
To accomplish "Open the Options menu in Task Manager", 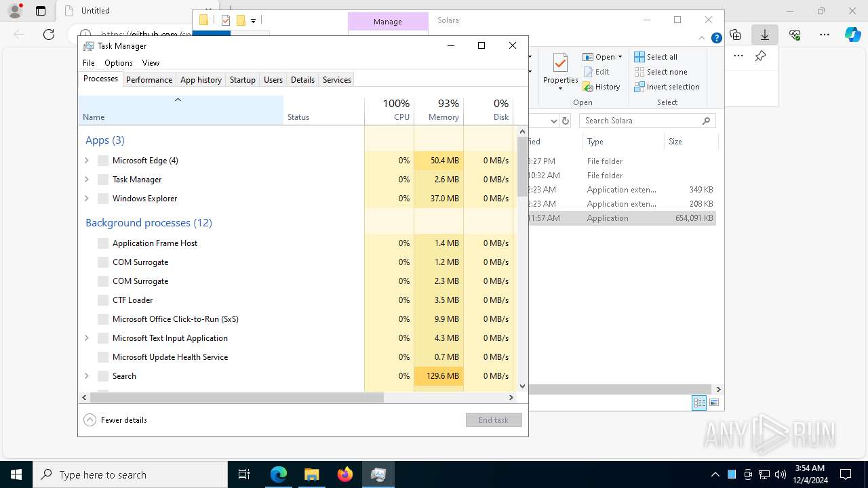I will pyautogui.click(x=119, y=63).
